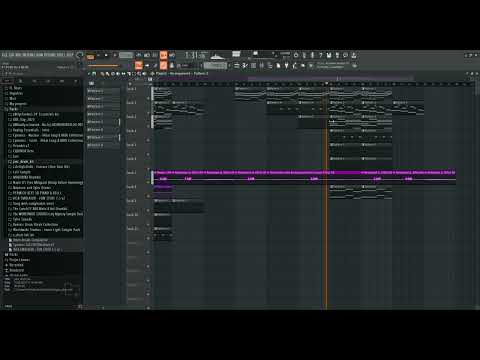Select Pattern 3 in the pattern picker
This screenshot has width=480, height=360.
tap(103, 106)
